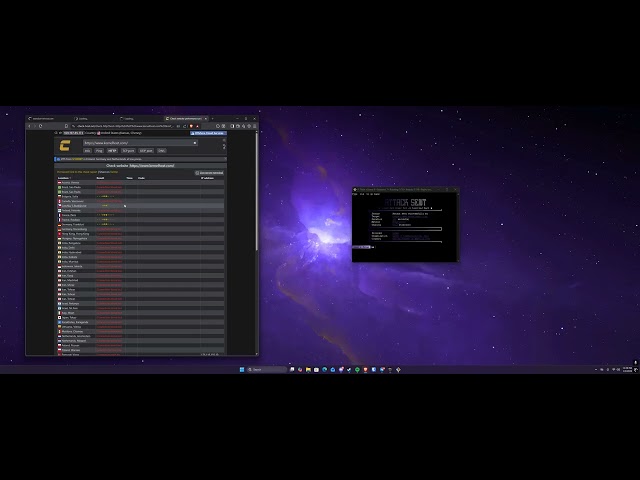
Task: Run the TCP port check
Action: tap(128, 151)
